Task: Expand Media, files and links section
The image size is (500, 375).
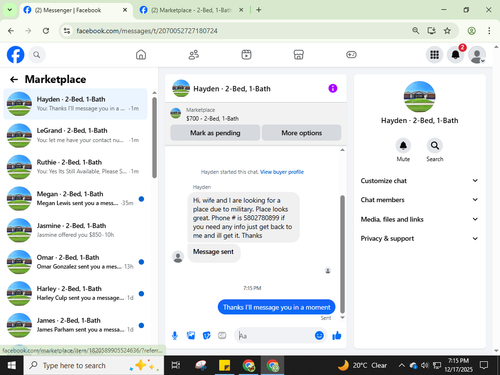Action: (x=419, y=219)
